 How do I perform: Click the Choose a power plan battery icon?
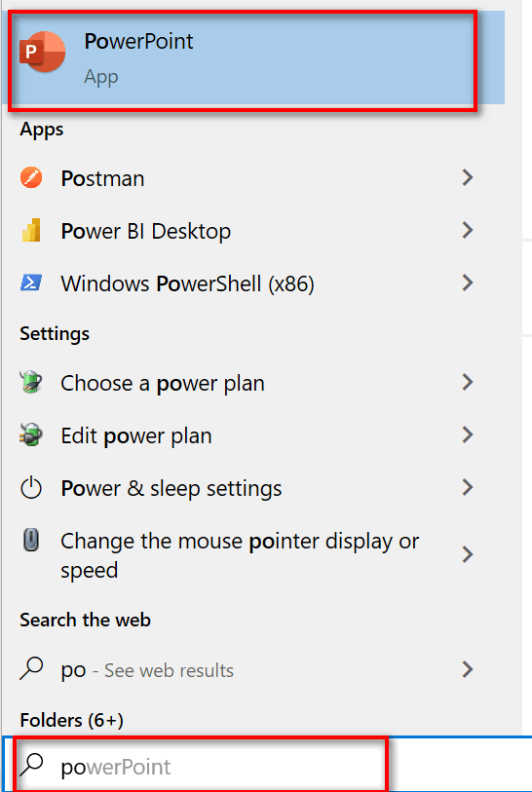pos(31,383)
